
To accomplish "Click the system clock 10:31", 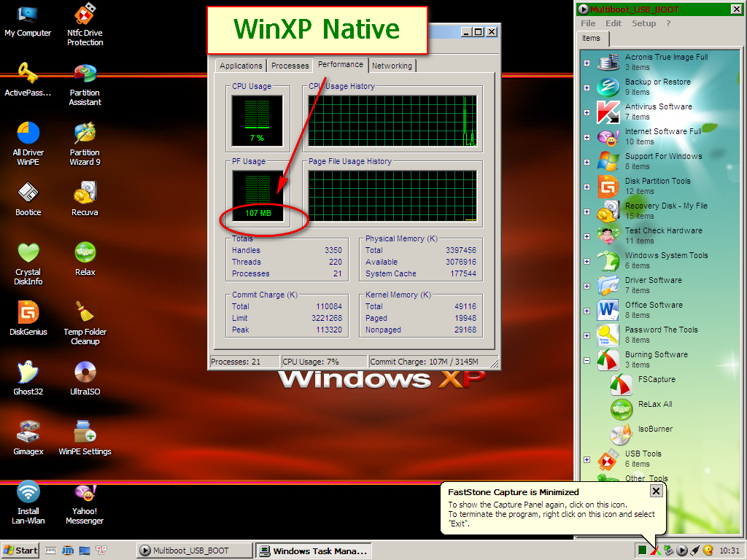I will tap(729, 551).
